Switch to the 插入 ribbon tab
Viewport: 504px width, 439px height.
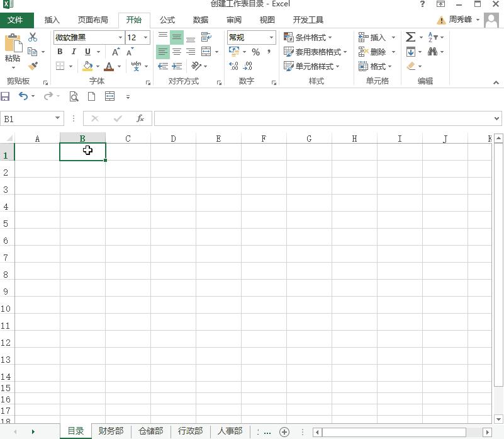52,20
